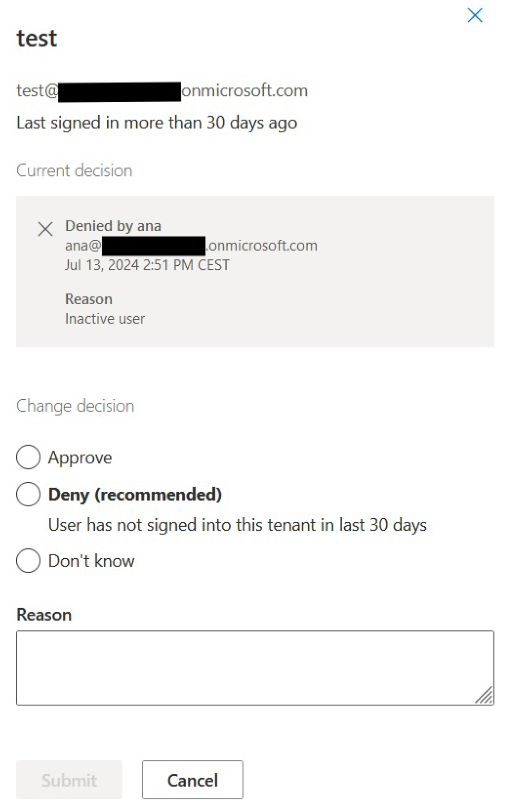The height and width of the screenshot is (812, 507).
Task: Select the Don't know radio button
Action: 28,560
